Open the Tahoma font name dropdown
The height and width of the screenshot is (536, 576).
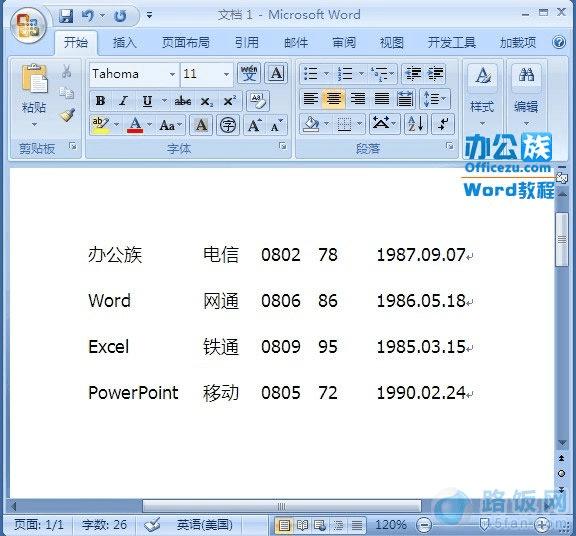tap(172, 74)
